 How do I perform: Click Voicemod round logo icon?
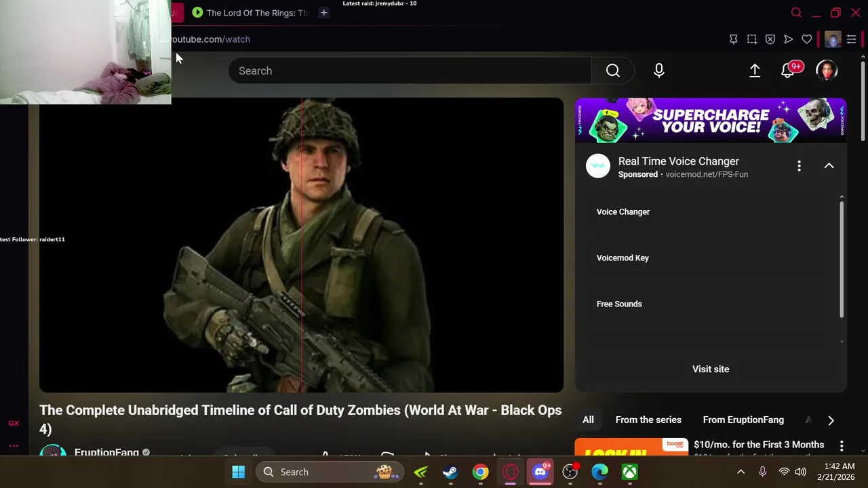tap(598, 166)
